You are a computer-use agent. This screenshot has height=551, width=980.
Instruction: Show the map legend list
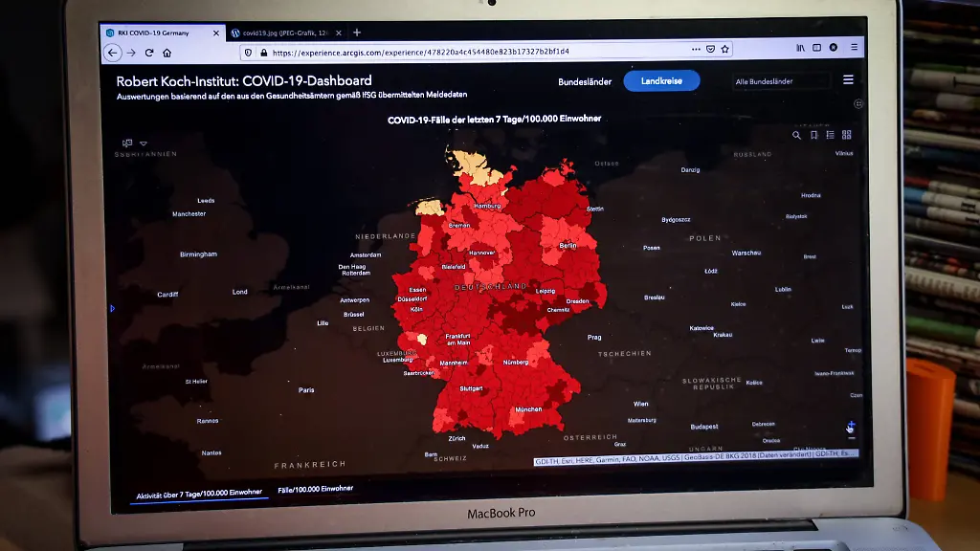click(830, 135)
